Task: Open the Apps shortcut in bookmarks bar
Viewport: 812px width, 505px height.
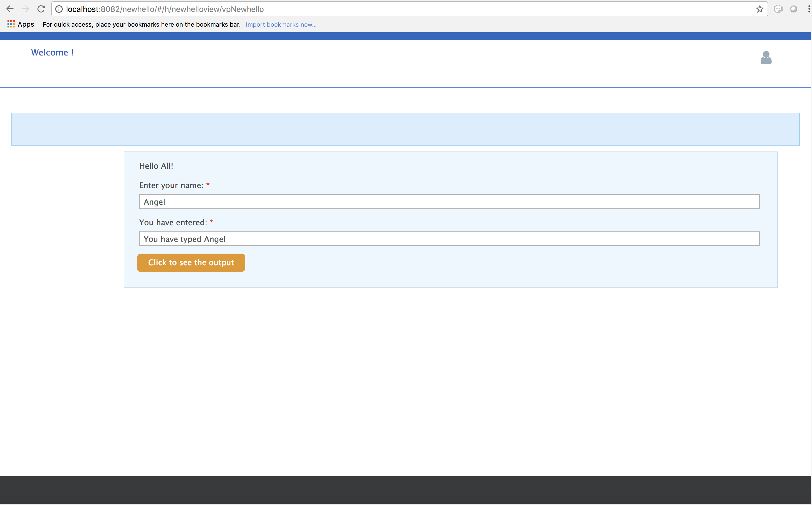Action: [21, 24]
